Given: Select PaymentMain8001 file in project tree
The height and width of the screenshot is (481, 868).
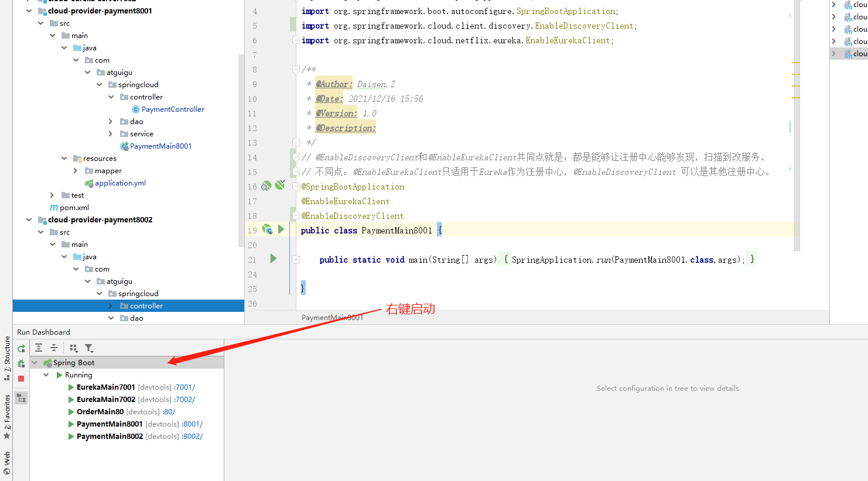Looking at the screenshot, I should coord(160,146).
